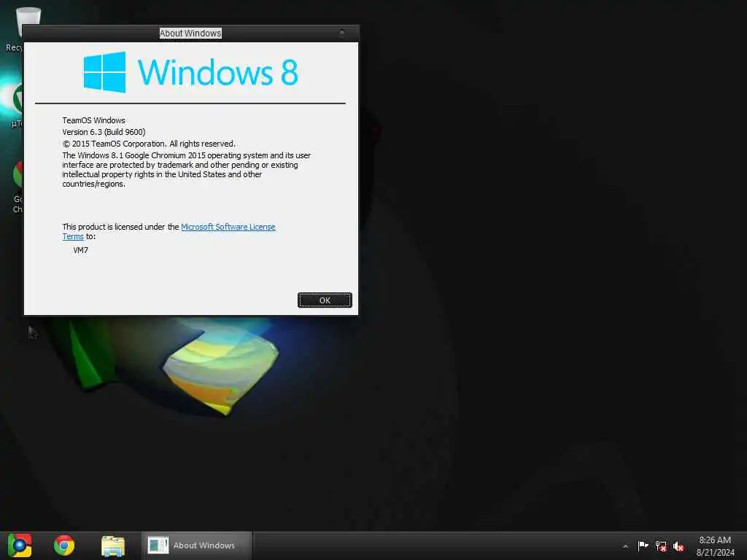Image resolution: width=747 pixels, height=560 pixels.
Task: Click the muted volume tray icon
Action: 678,546
